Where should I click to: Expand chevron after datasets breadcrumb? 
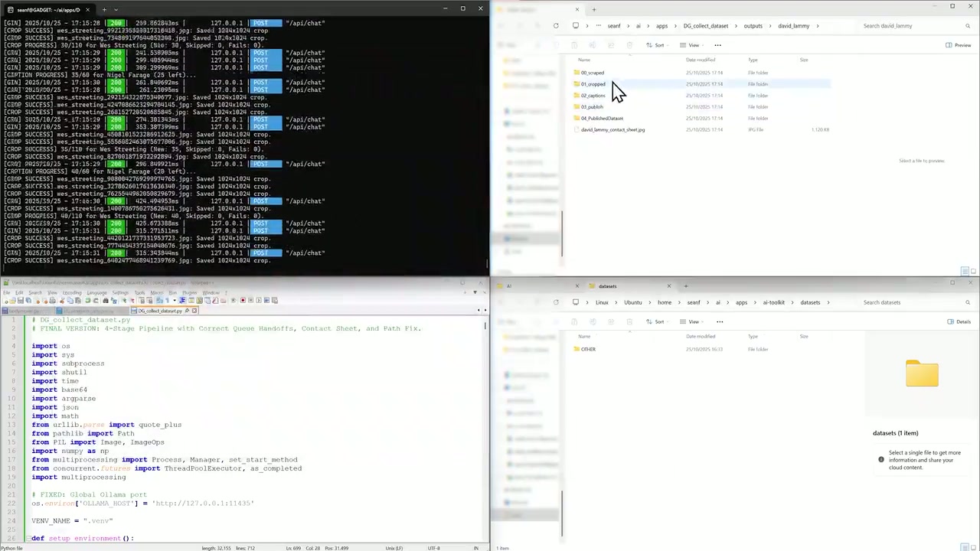click(x=830, y=302)
